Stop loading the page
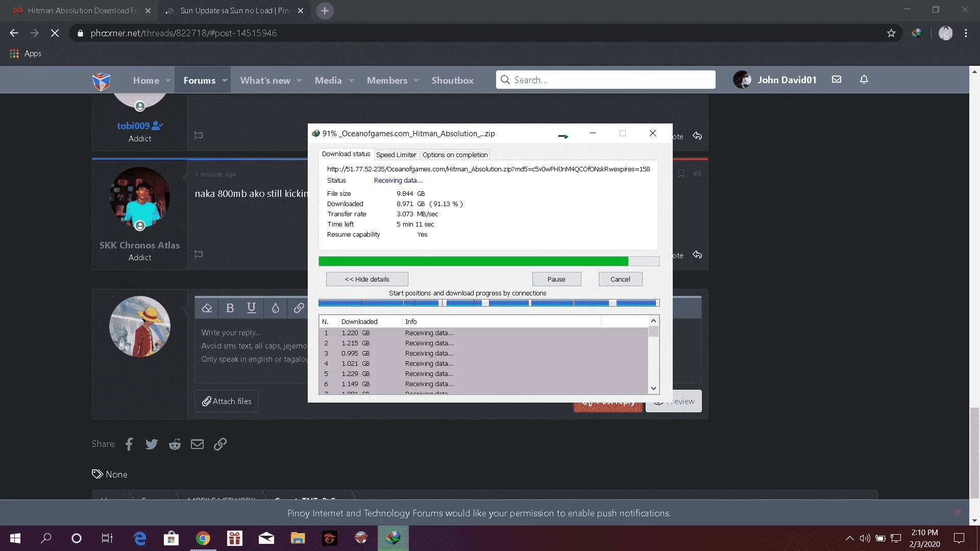 pos(55,33)
